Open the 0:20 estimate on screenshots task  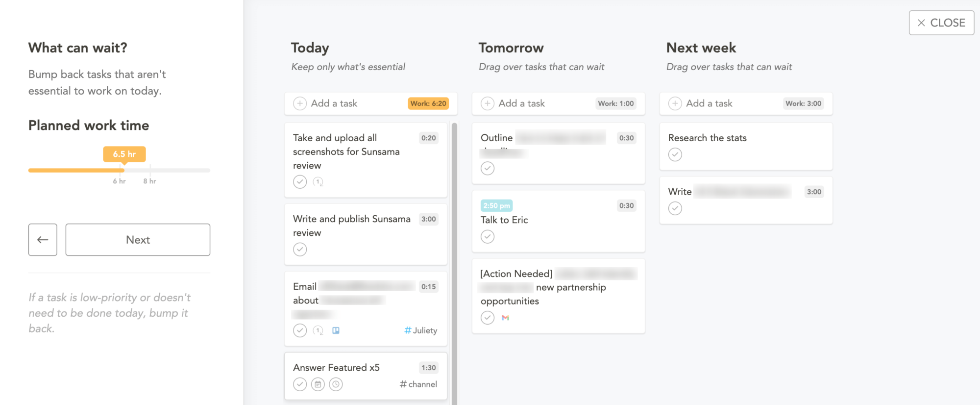click(x=428, y=138)
